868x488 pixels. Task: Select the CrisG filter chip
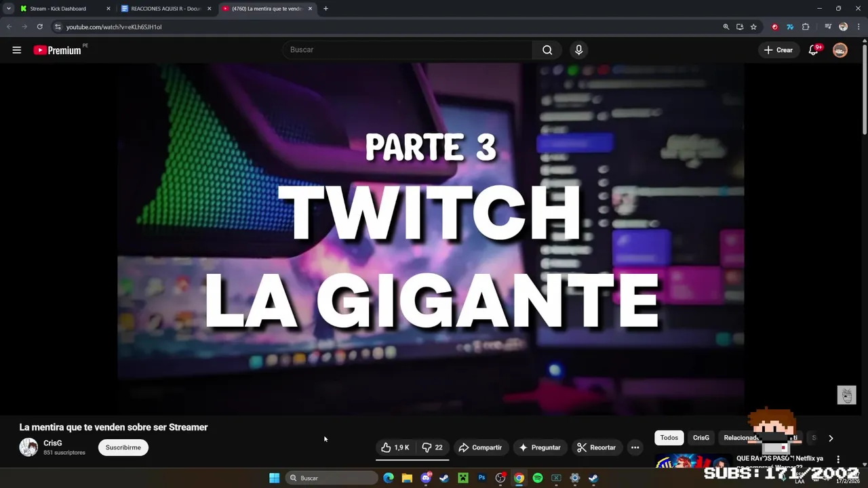pos(701,438)
